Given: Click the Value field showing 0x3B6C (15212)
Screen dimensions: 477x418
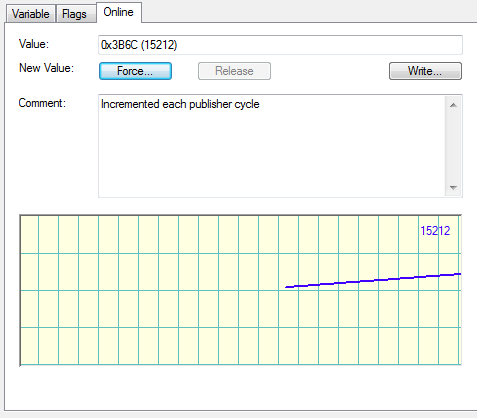Looking at the screenshot, I should click(x=280, y=45).
